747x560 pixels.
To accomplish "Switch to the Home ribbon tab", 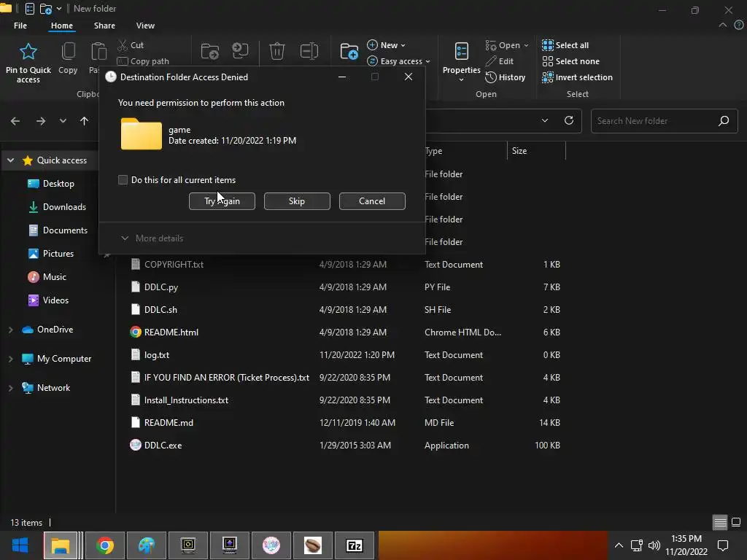I will click(x=62, y=26).
